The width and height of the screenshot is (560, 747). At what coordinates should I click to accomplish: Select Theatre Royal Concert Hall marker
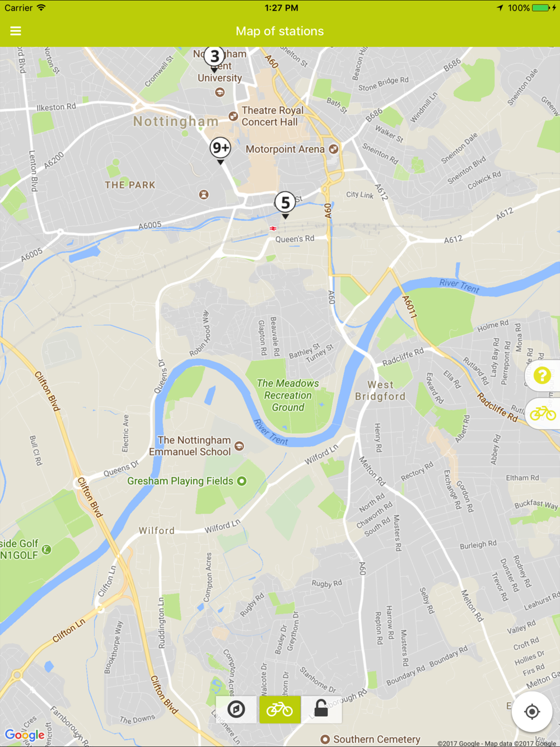click(x=234, y=116)
